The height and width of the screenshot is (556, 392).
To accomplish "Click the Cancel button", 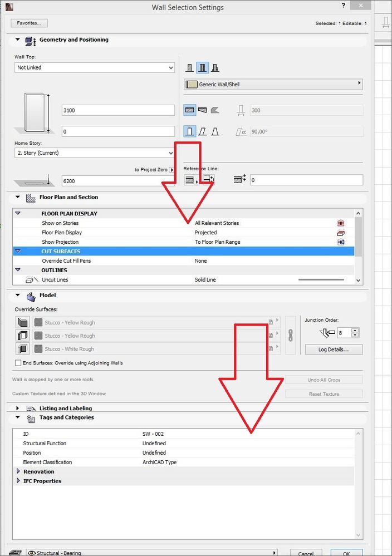I will 306,553.
